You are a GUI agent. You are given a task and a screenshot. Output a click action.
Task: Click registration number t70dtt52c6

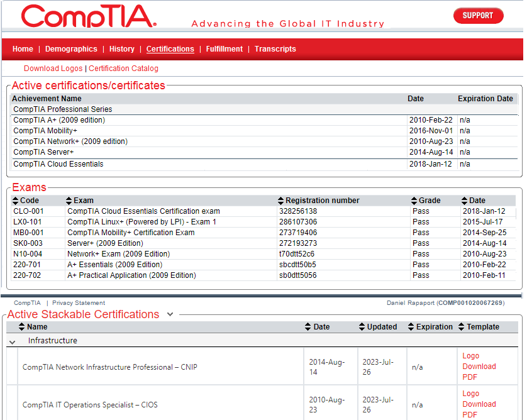[x=297, y=255]
